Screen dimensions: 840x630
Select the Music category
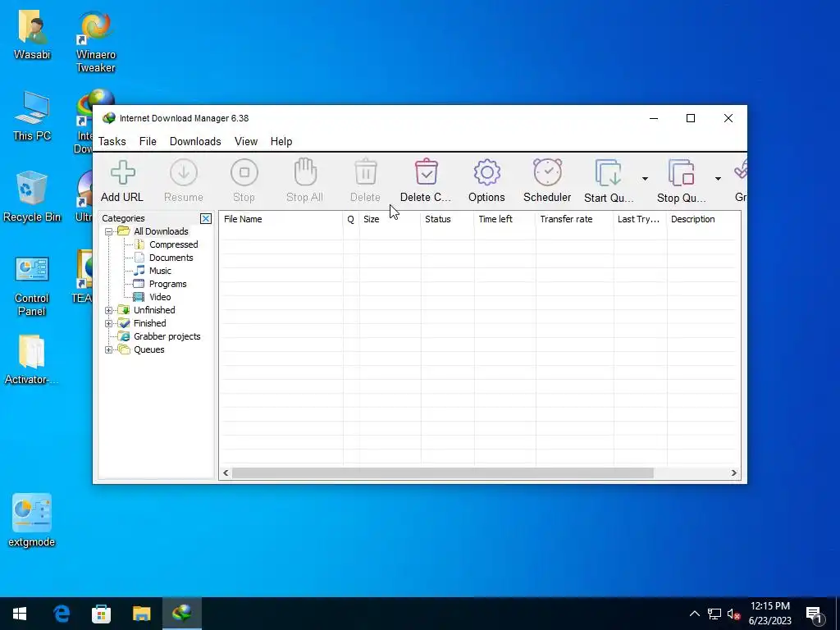(160, 271)
